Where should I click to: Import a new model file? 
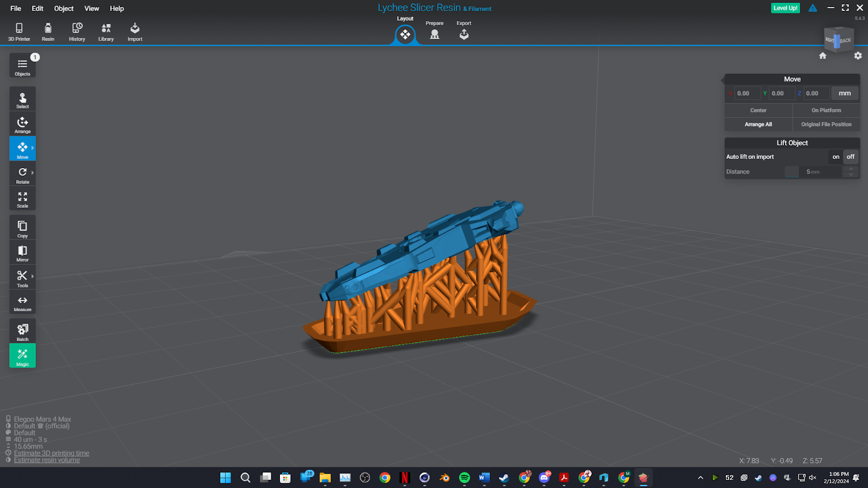tap(135, 32)
